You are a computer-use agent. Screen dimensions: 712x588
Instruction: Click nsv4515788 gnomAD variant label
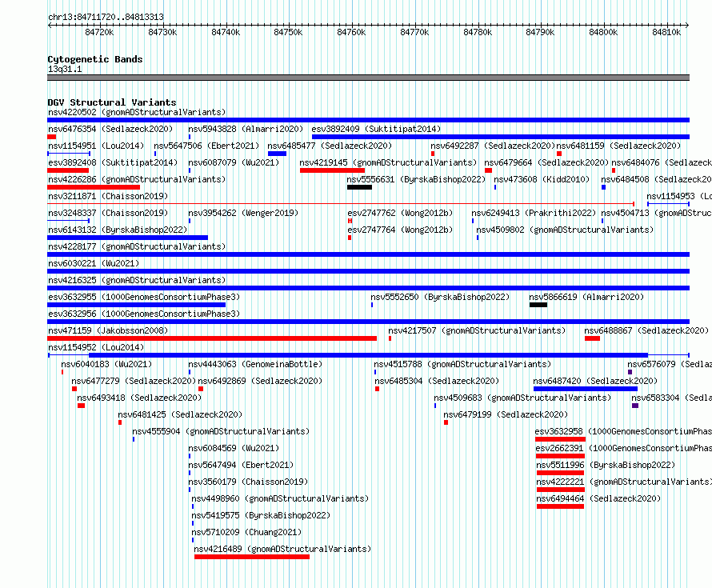pyautogui.click(x=462, y=364)
